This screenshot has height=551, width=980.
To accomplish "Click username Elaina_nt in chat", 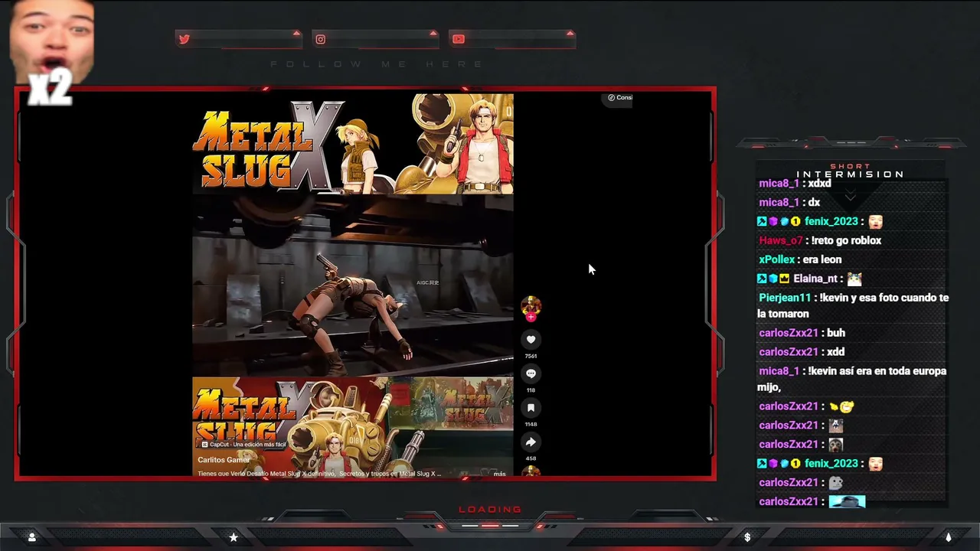I will (x=815, y=279).
